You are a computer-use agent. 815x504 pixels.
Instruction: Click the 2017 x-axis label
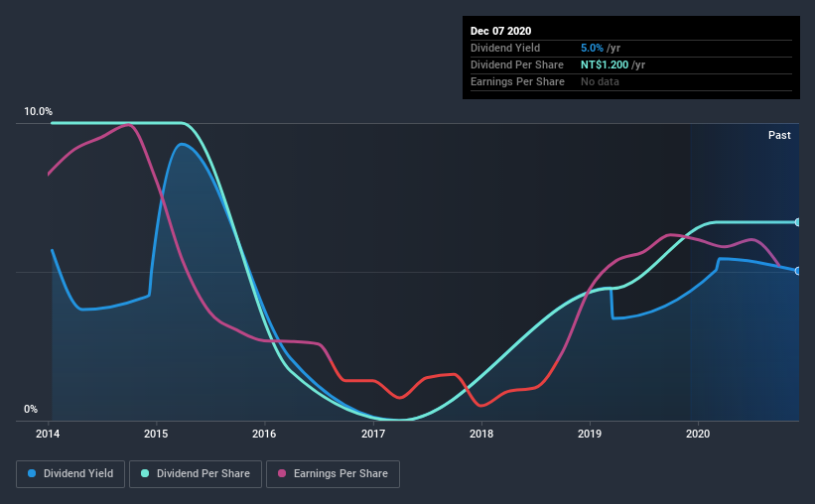(x=373, y=434)
